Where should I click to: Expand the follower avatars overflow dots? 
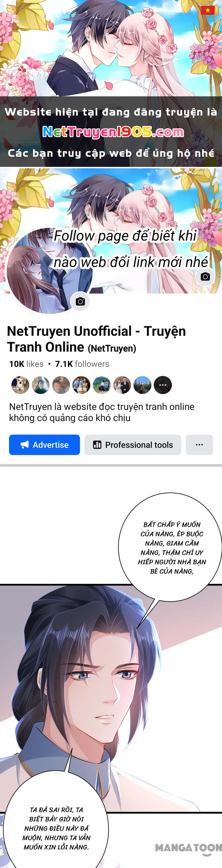tap(163, 385)
